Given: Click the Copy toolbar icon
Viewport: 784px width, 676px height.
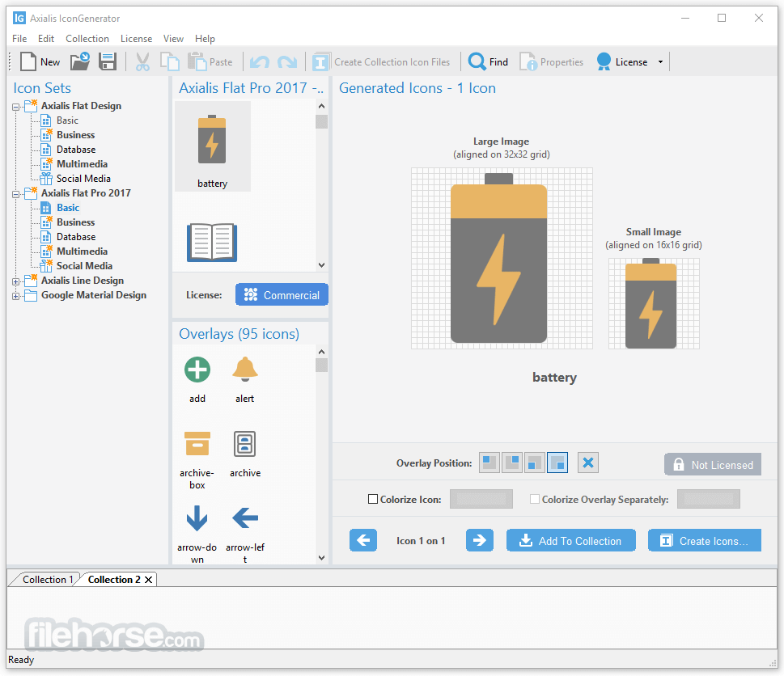Looking at the screenshot, I should pos(169,62).
